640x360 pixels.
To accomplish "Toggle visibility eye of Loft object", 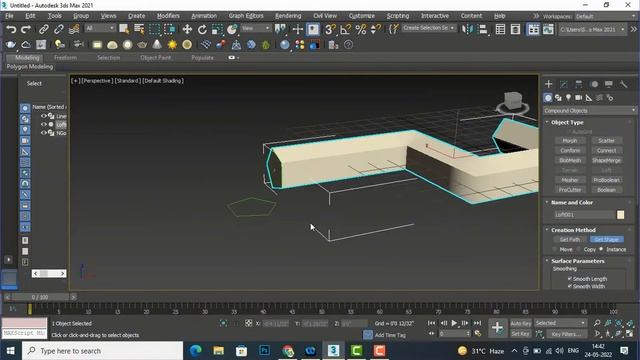I will click(44, 124).
